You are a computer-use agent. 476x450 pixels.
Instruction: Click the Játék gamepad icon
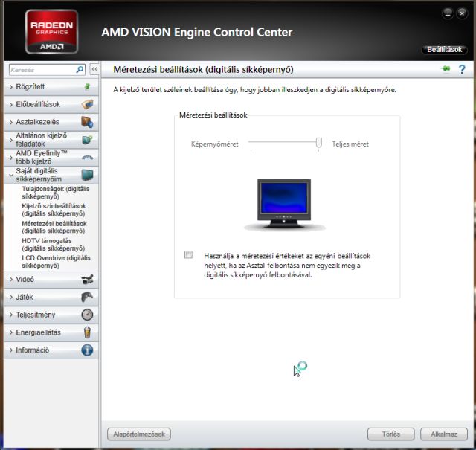tap(87, 297)
